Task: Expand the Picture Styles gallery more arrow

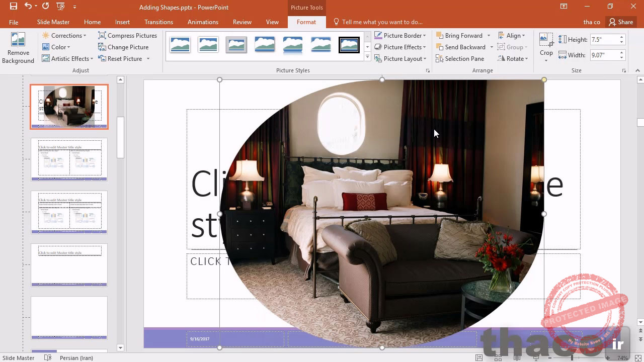Action: point(367,57)
